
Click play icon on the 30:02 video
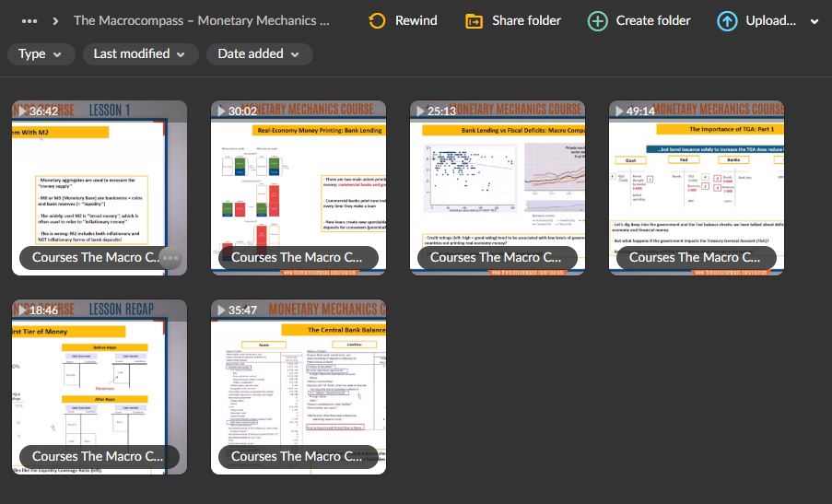[x=221, y=111]
